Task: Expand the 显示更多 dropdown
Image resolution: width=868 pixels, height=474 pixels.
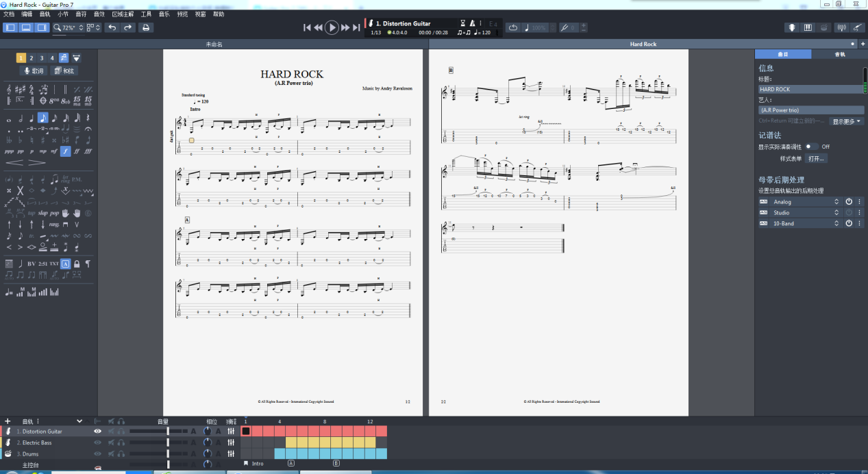Action: pyautogui.click(x=847, y=121)
